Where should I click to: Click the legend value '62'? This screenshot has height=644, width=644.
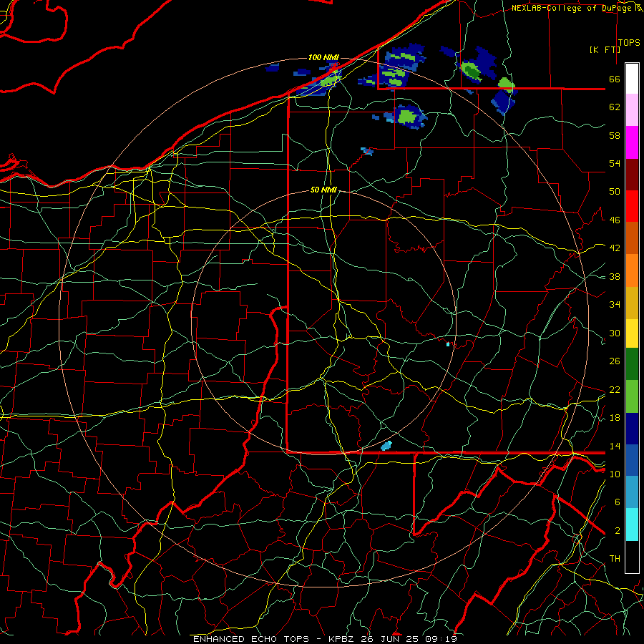coord(615,107)
